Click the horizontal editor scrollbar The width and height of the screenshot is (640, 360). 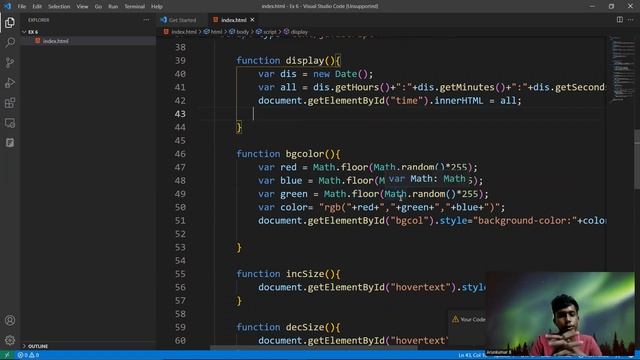(314, 348)
